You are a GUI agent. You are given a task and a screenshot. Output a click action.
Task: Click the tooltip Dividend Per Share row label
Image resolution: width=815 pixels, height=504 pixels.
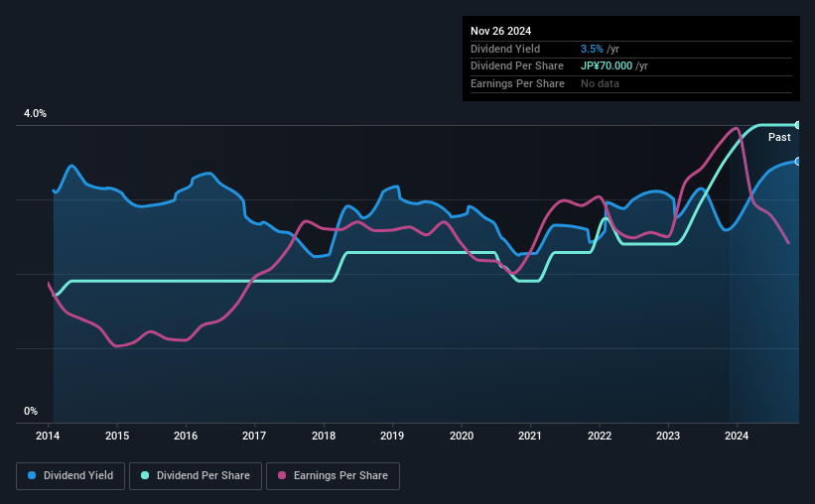516,66
